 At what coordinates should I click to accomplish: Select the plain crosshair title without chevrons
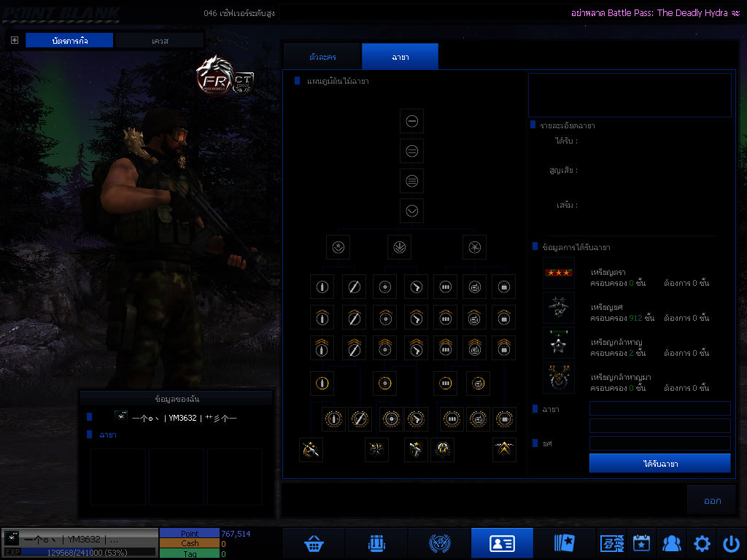385,287
